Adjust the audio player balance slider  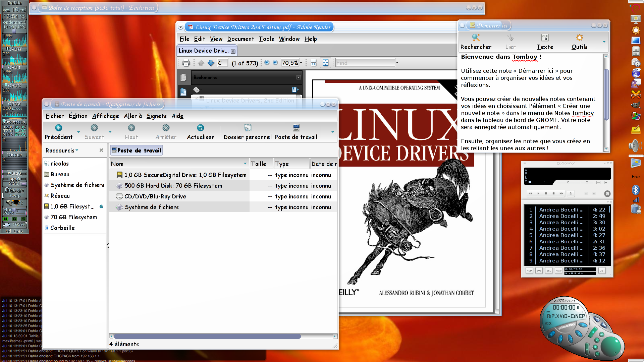(x=587, y=182)
